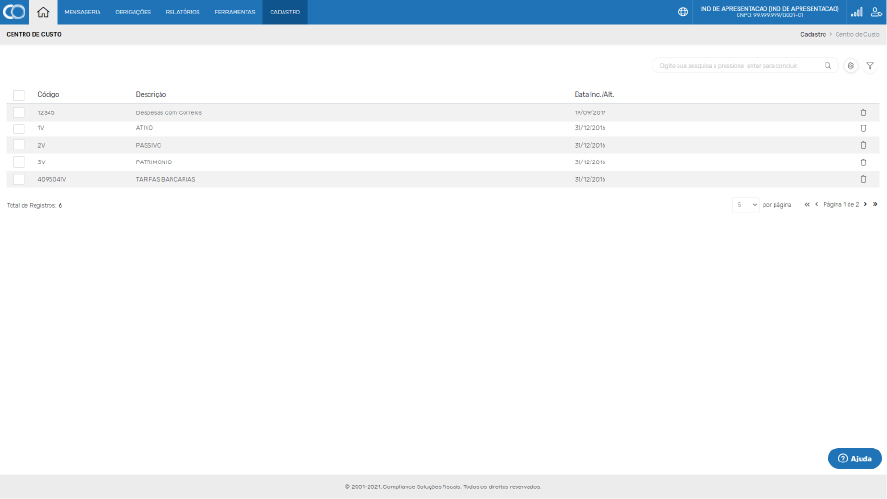Open the user account icon

click(x=876, y=12)
